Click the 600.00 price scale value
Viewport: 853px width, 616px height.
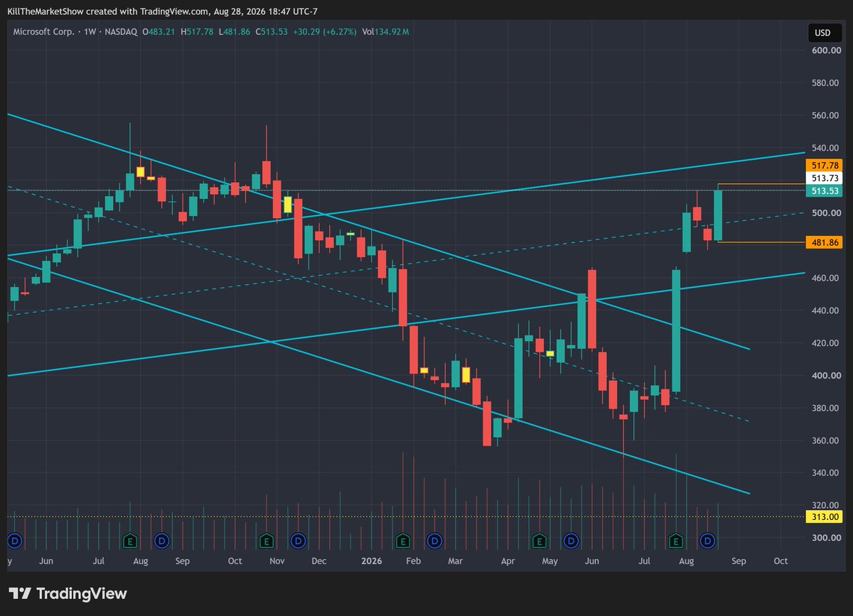coord(827,50)
